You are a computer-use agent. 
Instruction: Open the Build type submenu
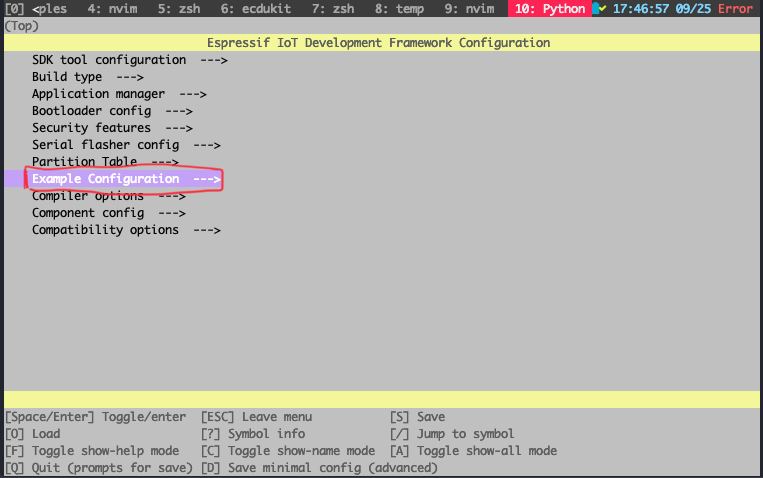88,77
